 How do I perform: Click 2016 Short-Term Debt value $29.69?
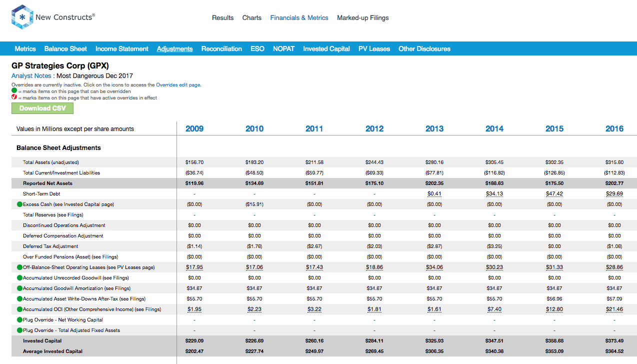[x=614, y=194]
